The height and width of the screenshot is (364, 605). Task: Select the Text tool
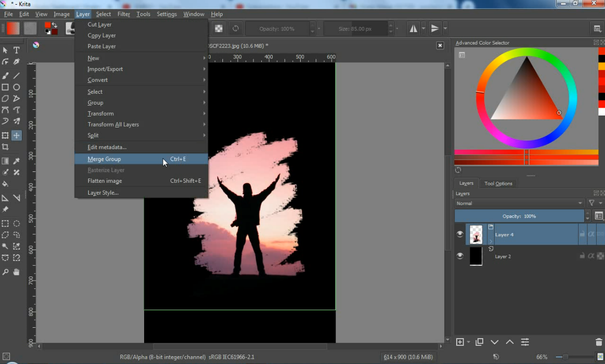[17, 50]
